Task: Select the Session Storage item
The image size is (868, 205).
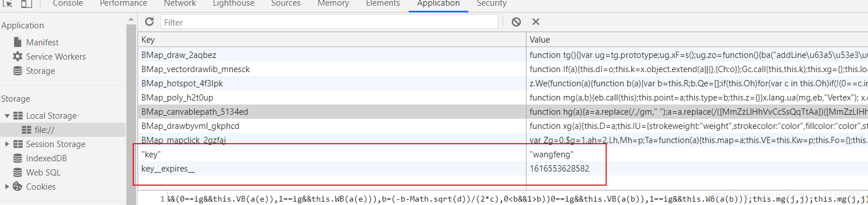Action: click(56, 144)
